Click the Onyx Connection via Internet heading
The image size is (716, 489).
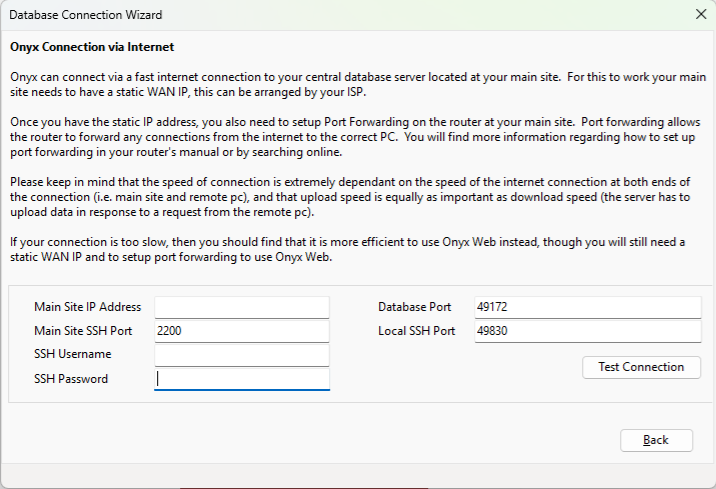(x=92, y=47)
